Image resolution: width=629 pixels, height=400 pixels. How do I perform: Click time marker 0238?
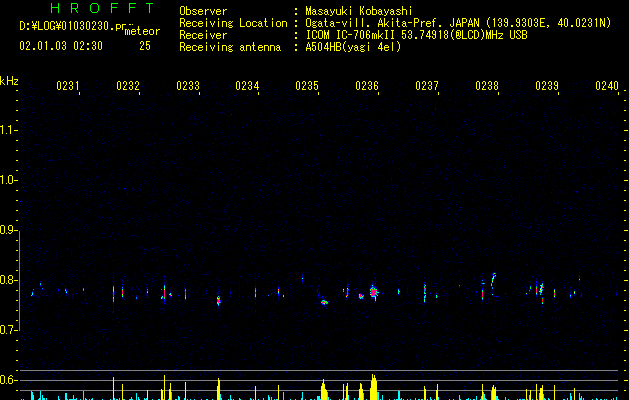[x=487, y=86]
